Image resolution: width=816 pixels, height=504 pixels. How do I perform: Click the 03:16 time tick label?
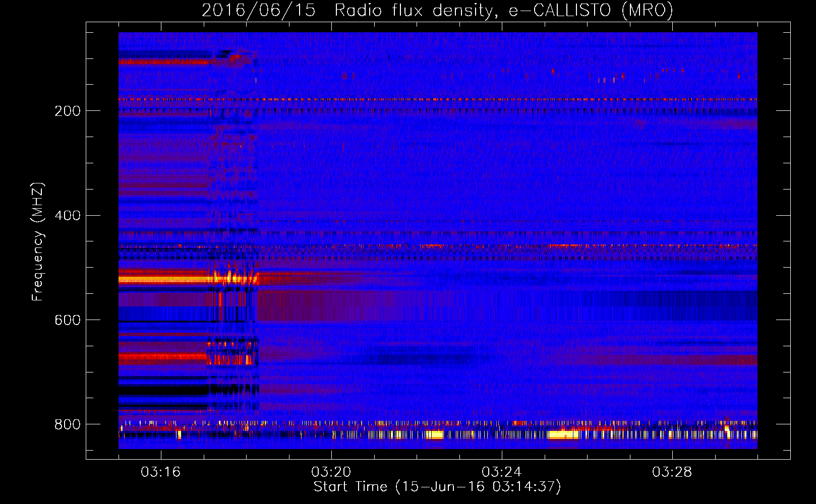tap(160, 472)
